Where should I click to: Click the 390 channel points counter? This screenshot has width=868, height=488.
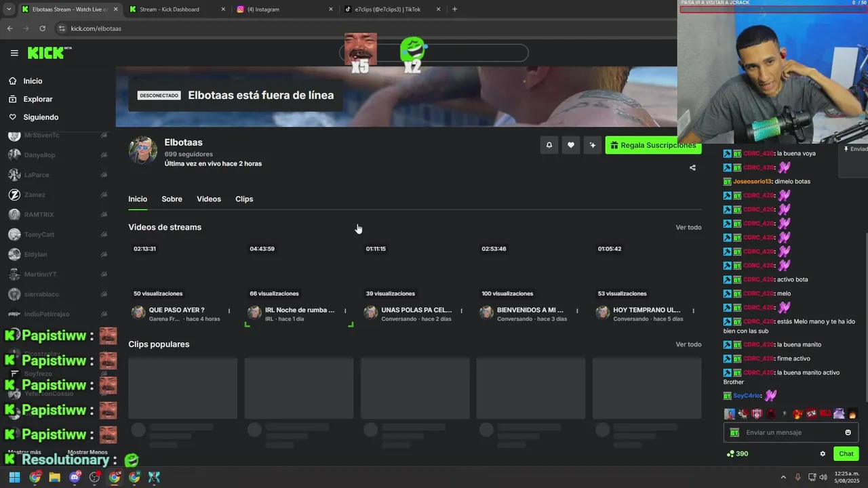[737, 454]
